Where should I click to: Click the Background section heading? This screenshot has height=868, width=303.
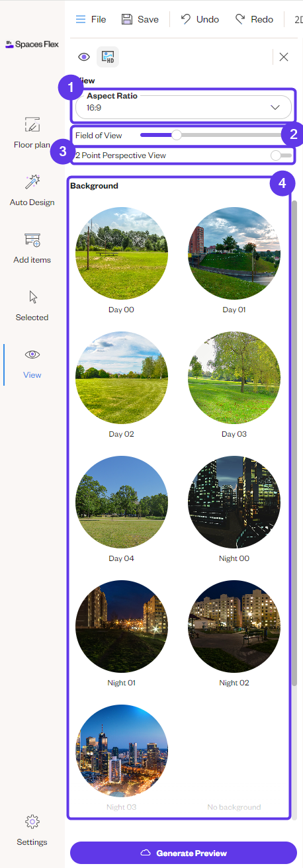click(x=94, y=186)
